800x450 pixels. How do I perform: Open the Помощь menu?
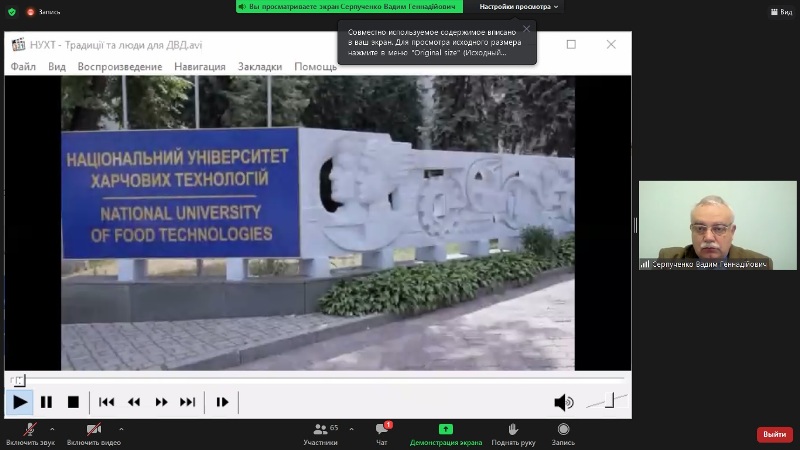[315, 67]
